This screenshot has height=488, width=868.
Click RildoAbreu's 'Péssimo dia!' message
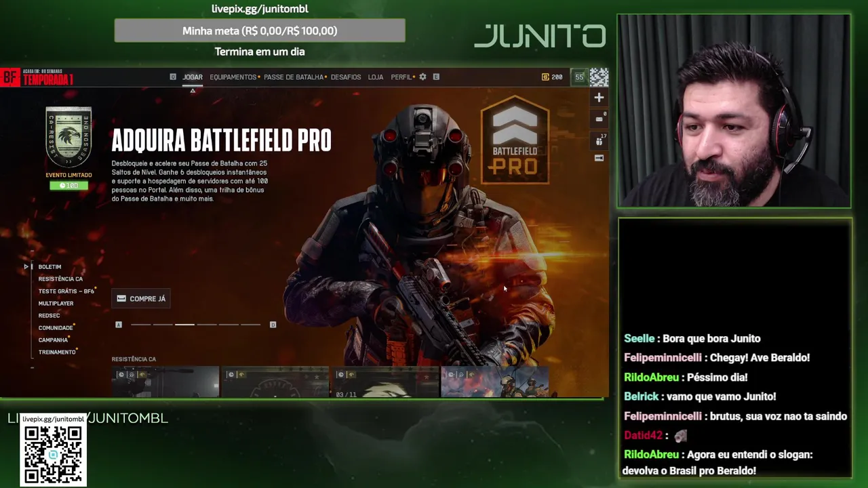(x=686, y=378)
